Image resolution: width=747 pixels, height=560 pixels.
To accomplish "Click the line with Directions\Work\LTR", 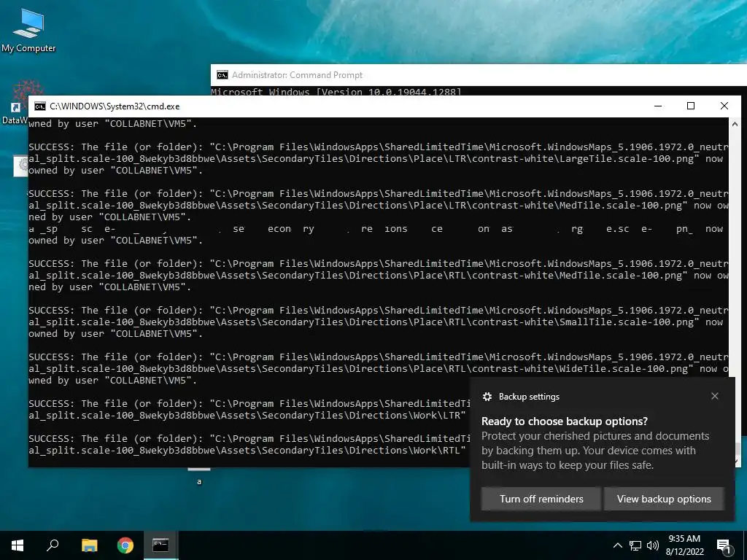I will coord(247,416).
